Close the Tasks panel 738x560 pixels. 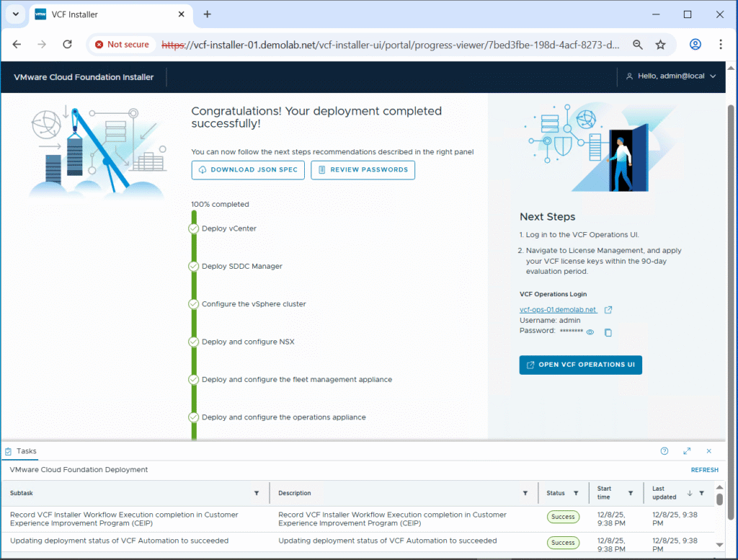pos(709,451)
